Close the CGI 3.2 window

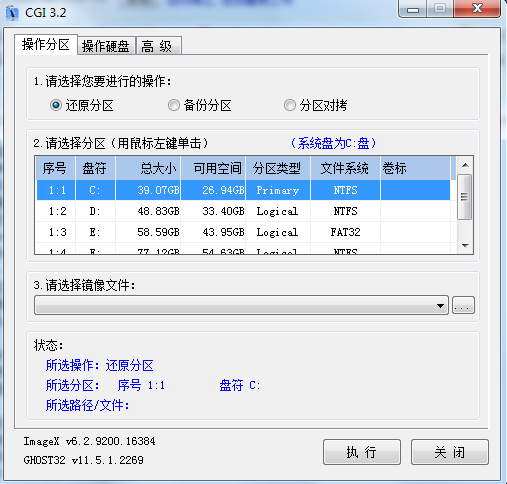477,8
